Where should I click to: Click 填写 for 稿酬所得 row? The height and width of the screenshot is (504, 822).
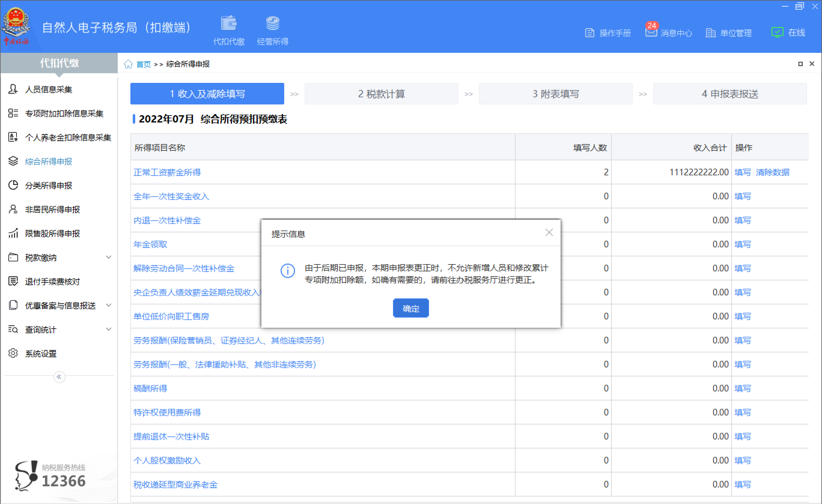point(743,388)
